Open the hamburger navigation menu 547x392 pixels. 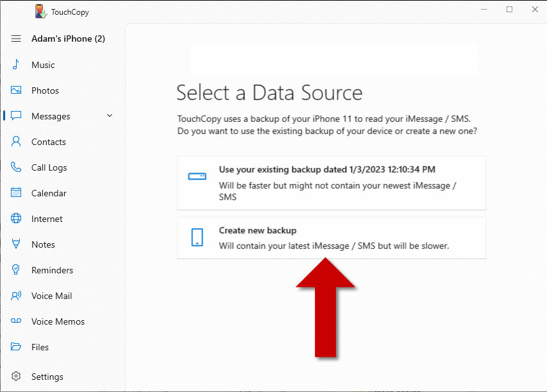16,38
